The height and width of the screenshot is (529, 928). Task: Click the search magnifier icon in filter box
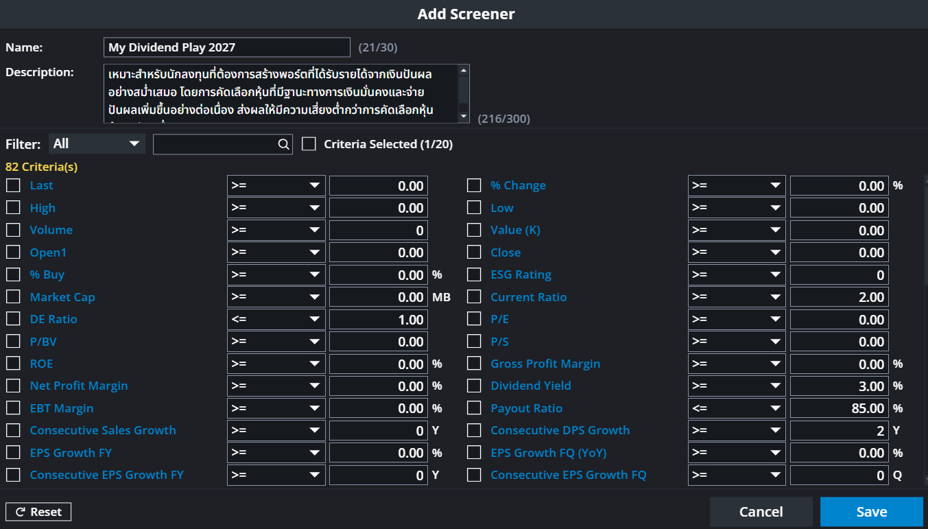[283, 144]
